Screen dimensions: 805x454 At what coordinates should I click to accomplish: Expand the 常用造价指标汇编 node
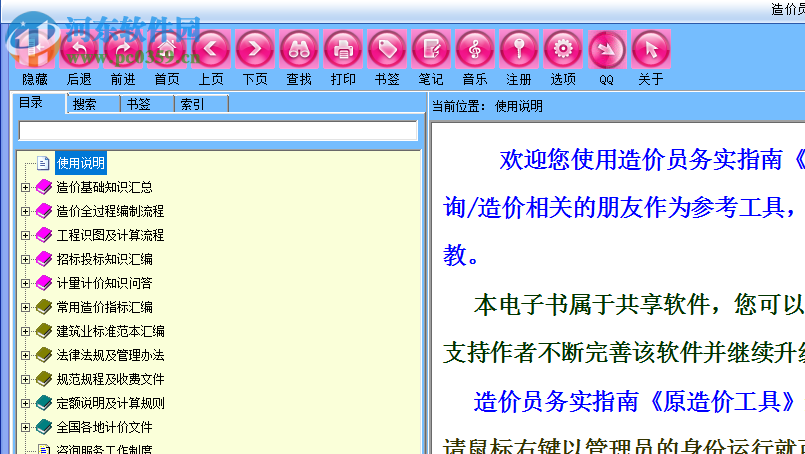[25, 308]
